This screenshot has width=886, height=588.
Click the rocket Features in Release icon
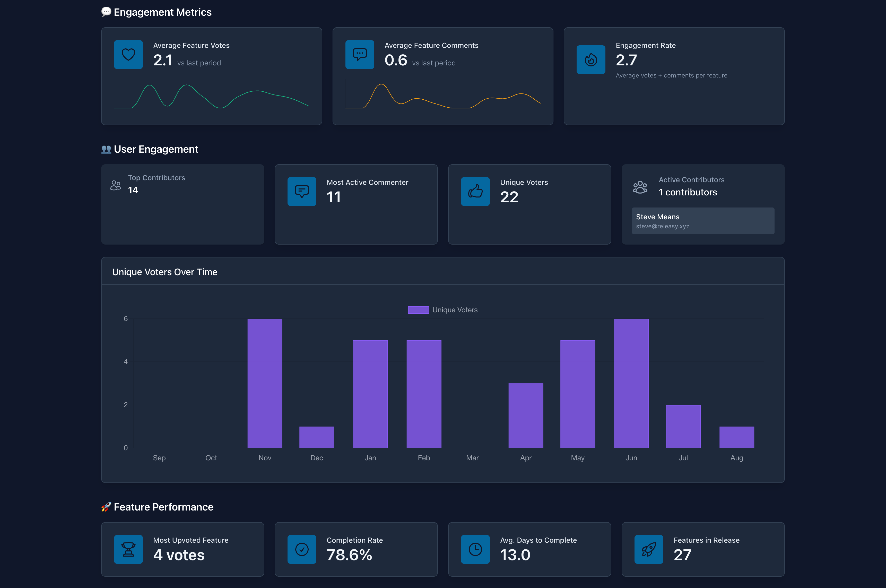tap(648, 549)
